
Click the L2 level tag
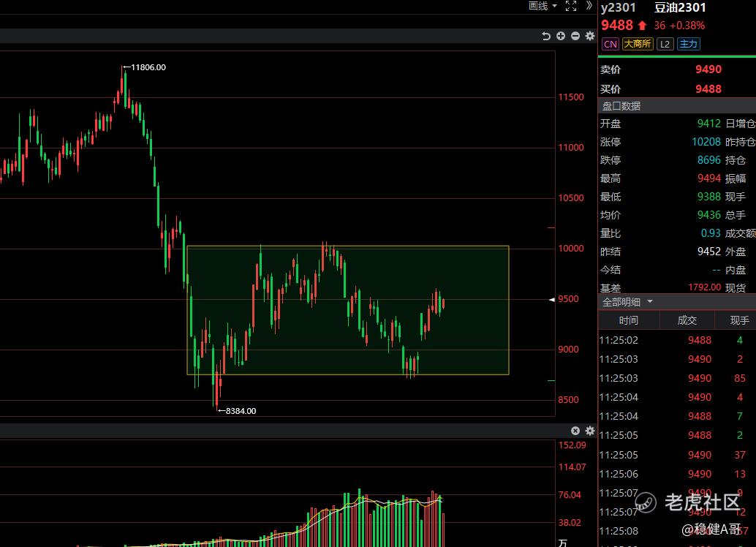(x=665, y=45)
